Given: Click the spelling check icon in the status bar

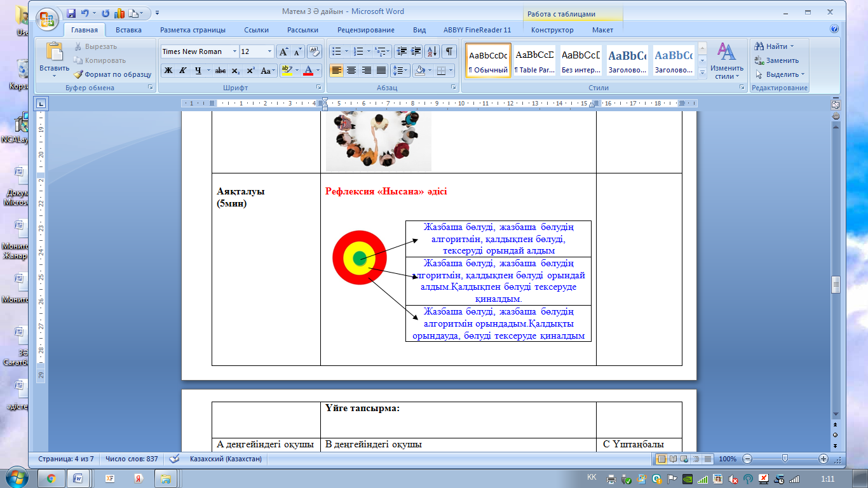Looking at the screenshot, I should pos(174,459).
